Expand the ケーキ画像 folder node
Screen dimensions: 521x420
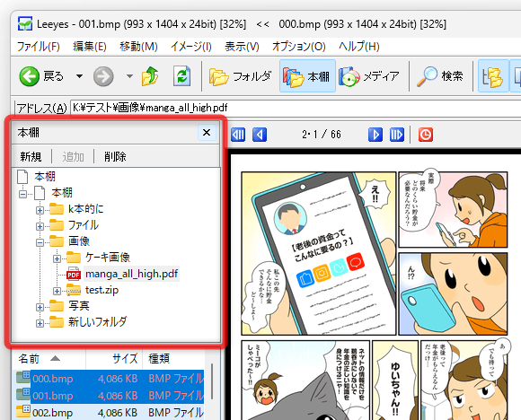click(x=57, y=258)
